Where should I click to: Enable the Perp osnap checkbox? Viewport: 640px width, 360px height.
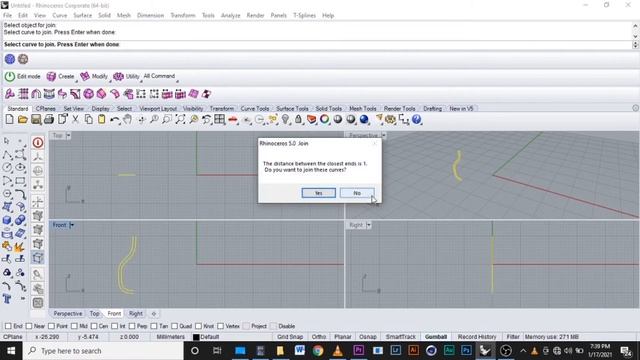point(132,326)
